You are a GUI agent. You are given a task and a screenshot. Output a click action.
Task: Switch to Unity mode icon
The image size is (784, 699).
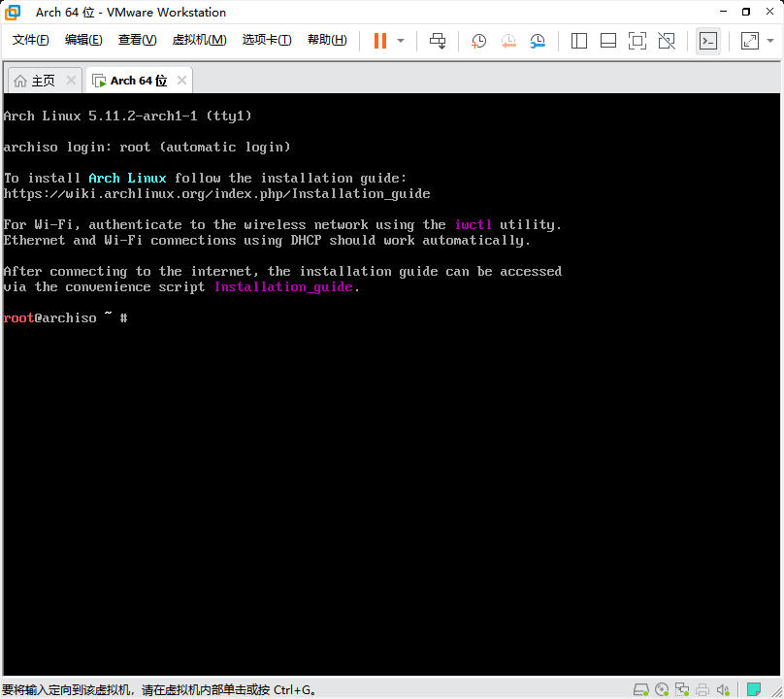click(x=667, y=41)
